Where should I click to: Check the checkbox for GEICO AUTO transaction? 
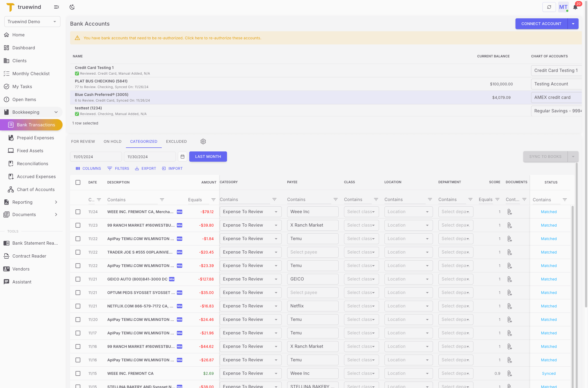(78, 279)
